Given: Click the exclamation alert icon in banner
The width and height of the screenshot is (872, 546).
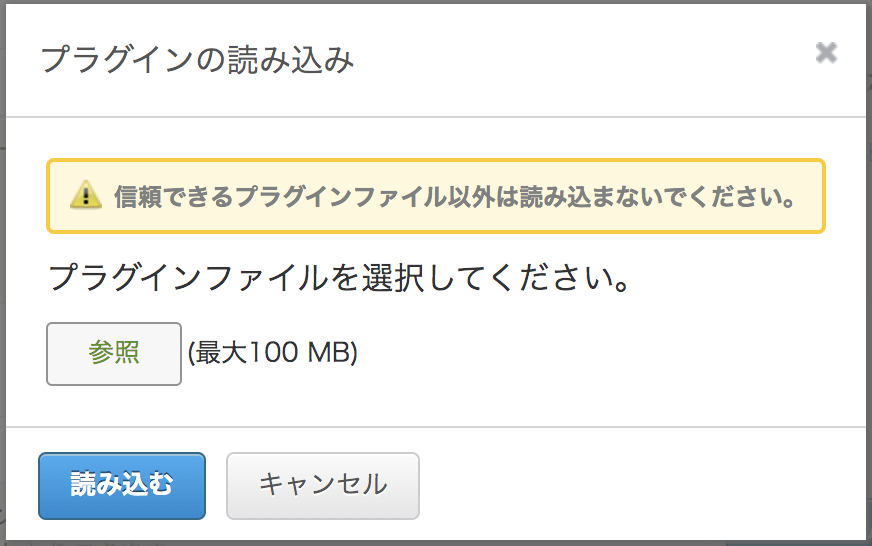Looking at the screenshot, I should point(86,195).
